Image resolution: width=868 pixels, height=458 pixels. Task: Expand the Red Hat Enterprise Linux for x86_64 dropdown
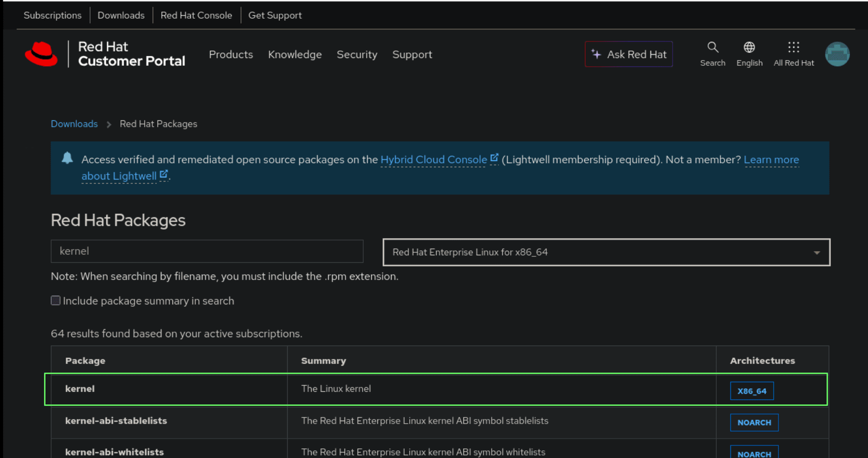[606, 252]
